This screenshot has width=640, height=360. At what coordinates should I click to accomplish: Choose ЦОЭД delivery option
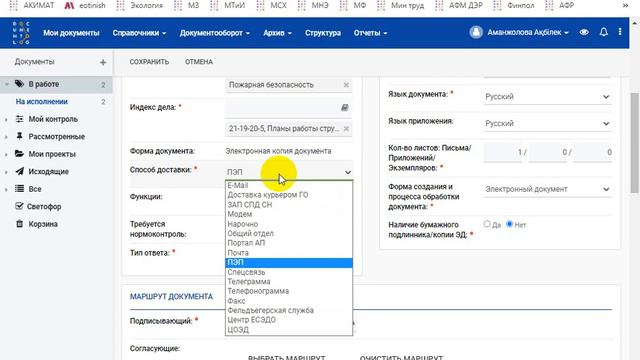289,329
